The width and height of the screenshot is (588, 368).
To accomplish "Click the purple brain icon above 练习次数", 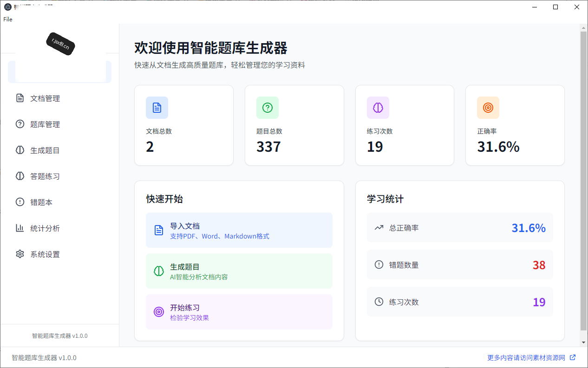I will 378,108.
